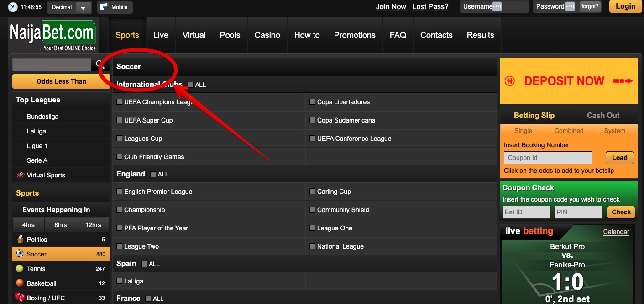Check the Spain ALL checkbox
Image resolution: width=644 pixels, height=304 pixels.
[144, 264]
